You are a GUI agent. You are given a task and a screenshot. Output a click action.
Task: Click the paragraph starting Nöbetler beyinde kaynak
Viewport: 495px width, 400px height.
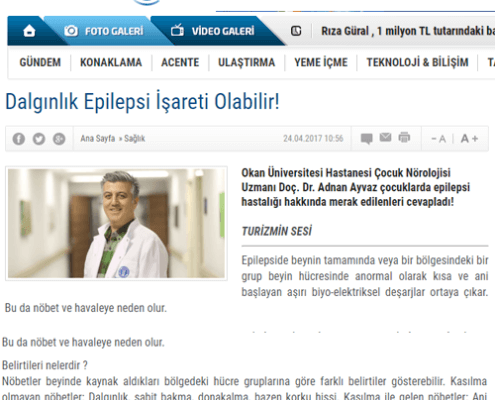click(x=245, y=389)
